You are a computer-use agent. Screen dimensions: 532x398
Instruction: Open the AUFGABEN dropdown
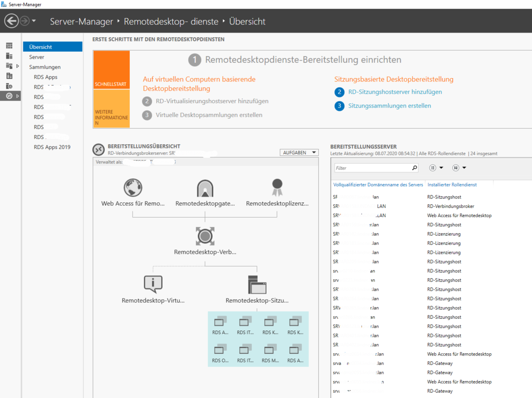[x=298, y=152]
